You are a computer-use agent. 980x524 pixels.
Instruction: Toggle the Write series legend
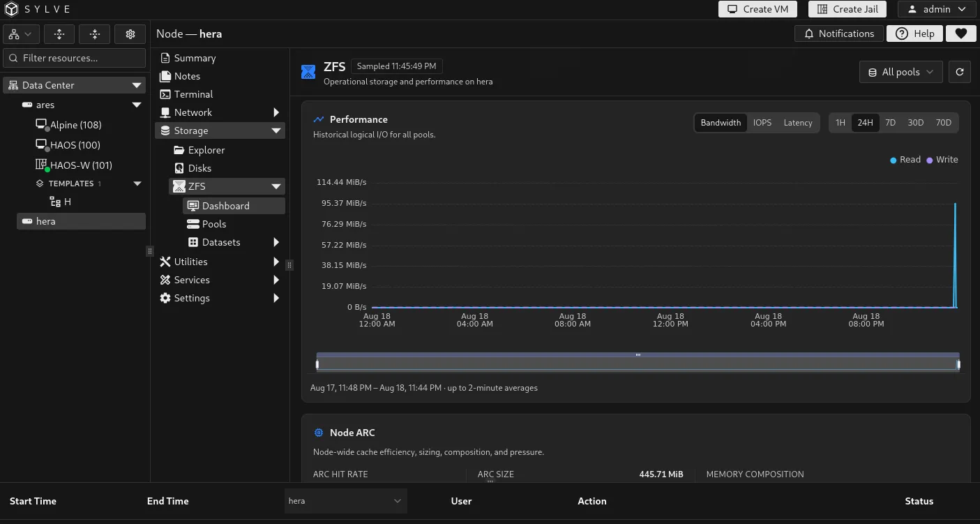tap(942, 160)
